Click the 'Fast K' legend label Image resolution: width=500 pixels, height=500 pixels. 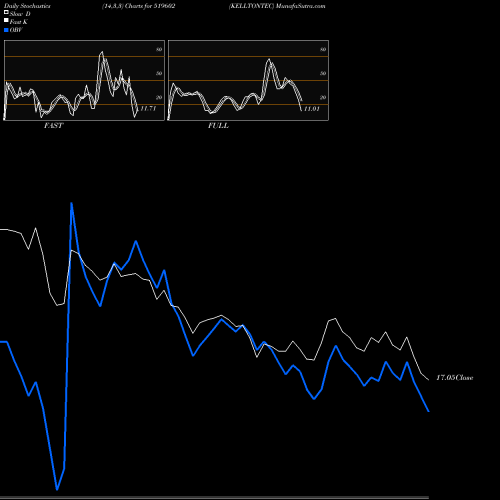[19, 22]
